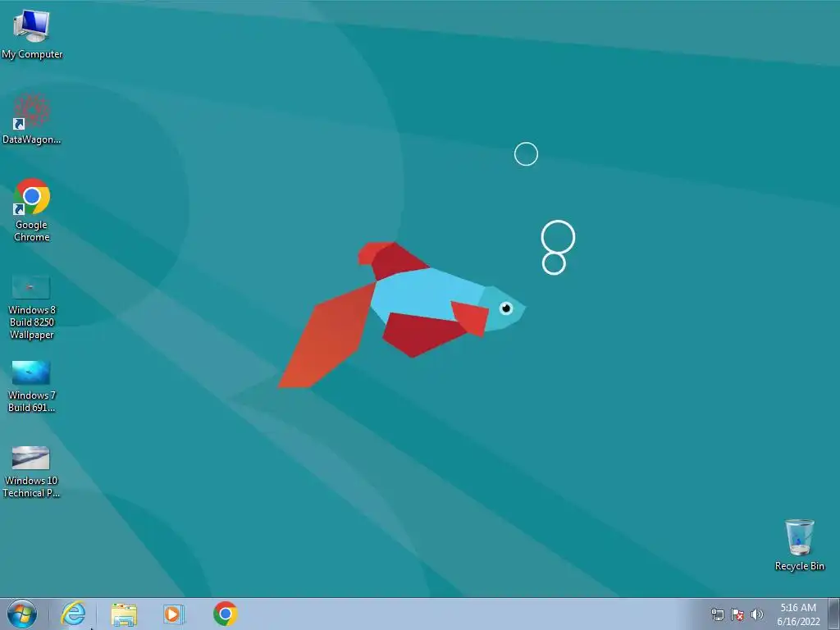Select the Google Chrome desktop shortcut
The image size is (840, 630).
[32, 209]
